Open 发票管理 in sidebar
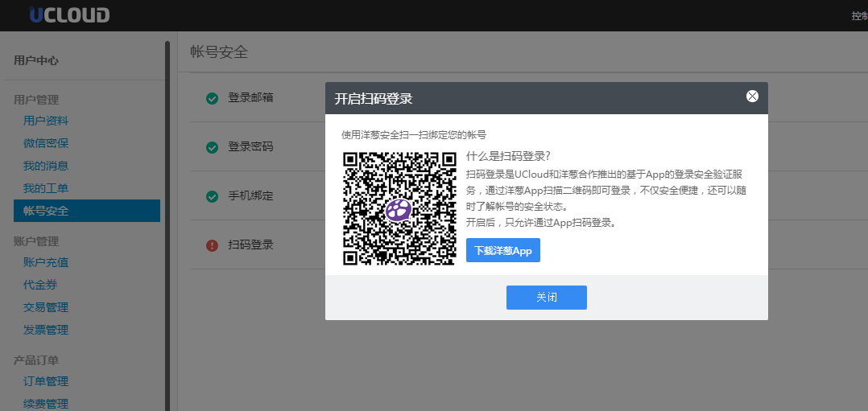 [x=46, y=331]
